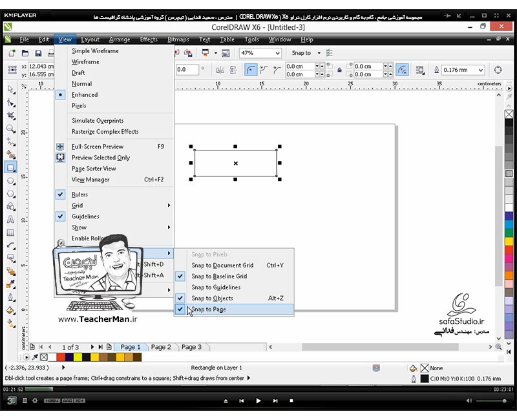Select the Shape edit tool
Viewport: 517px width, 420px height.
11,103
